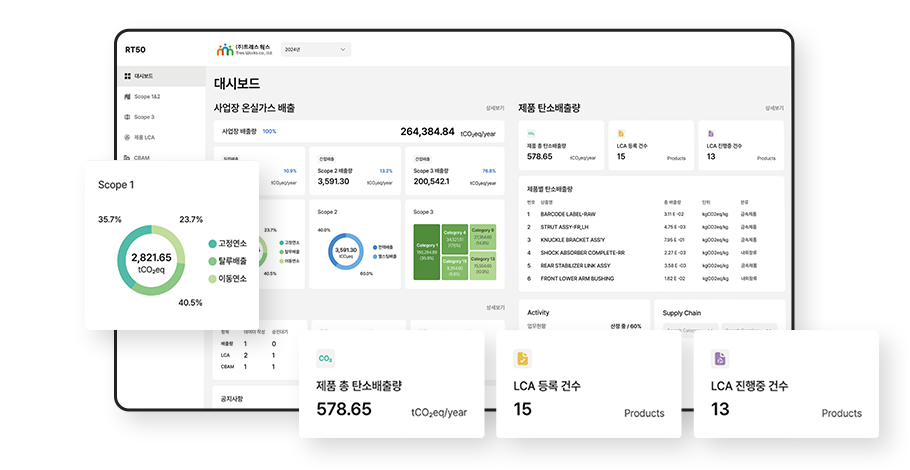Screen dimensions: 910x470
Task: Click the light blue Scope 2 legend dot
Action: point(375,256)
